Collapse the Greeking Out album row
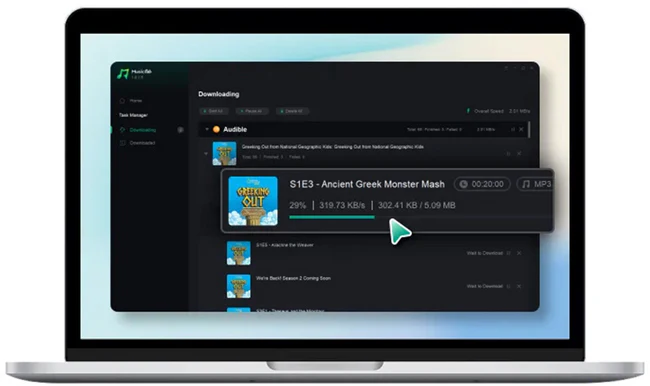The image size is (650, 386). [206, 153]
